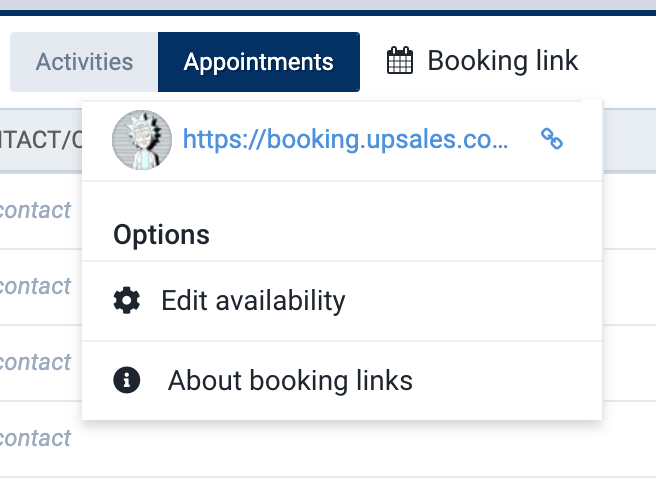Select the first row's contact cell
This screenshot has width=656, height=488.
tap(35, 210)
